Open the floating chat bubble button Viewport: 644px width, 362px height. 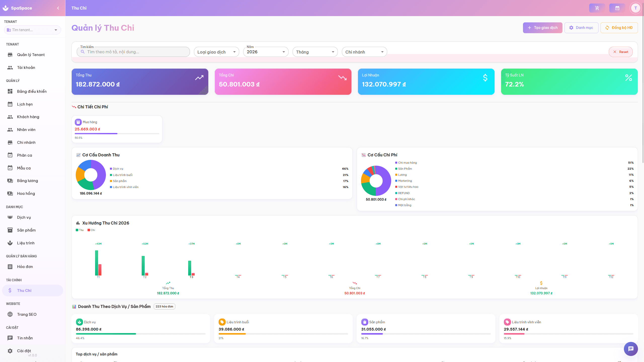tap(631, 349)
